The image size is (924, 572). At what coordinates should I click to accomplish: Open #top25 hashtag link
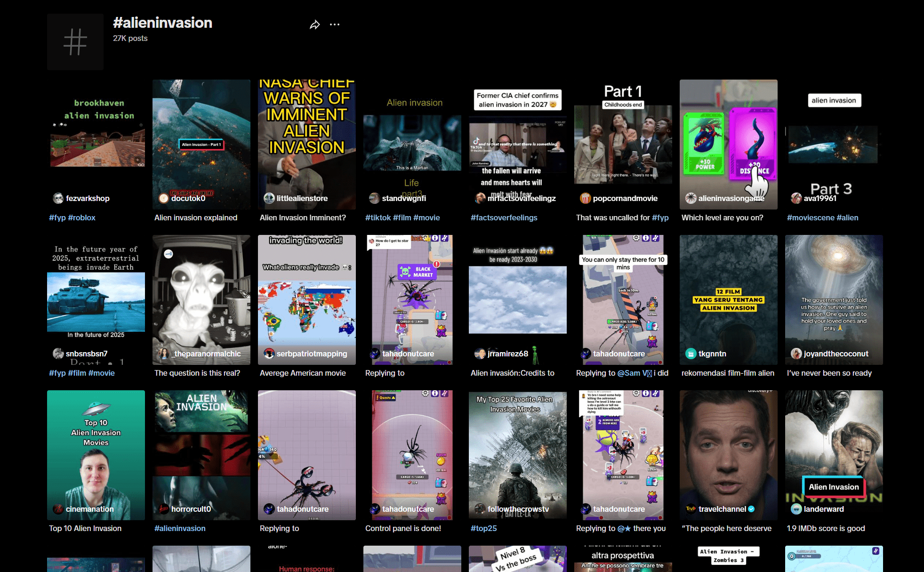click(x=483, y=528)
